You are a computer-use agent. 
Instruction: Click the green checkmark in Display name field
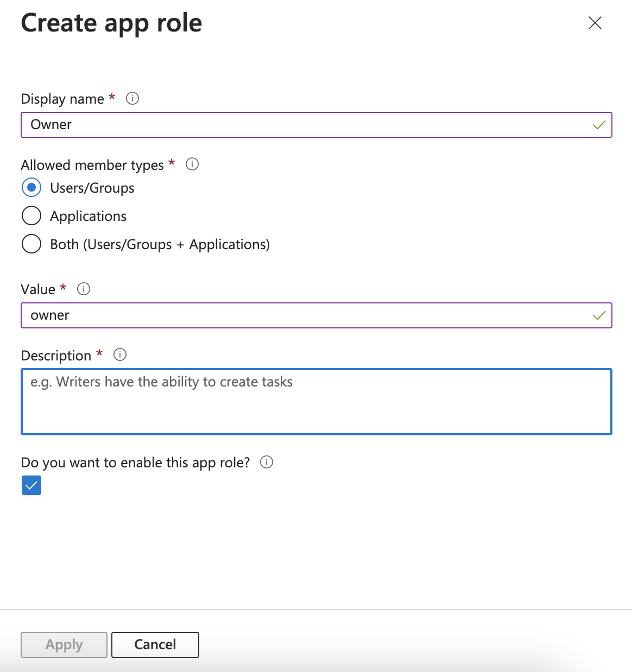coord(599,124)
